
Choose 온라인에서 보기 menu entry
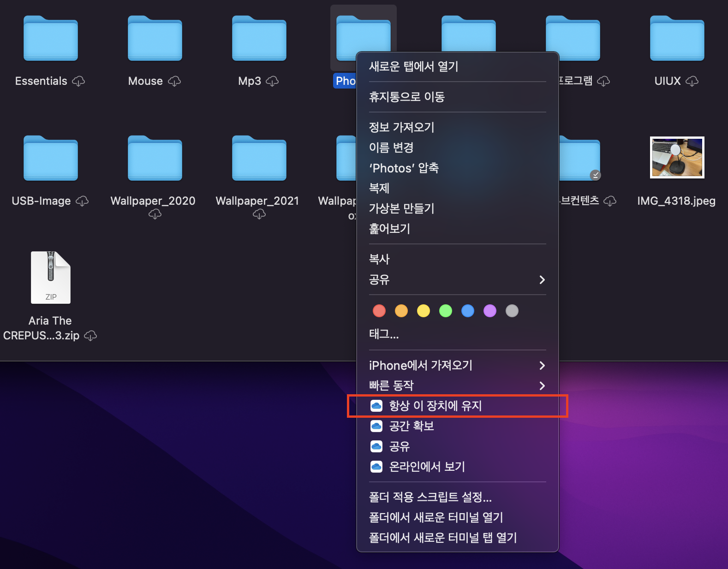(x=458, y=467)
